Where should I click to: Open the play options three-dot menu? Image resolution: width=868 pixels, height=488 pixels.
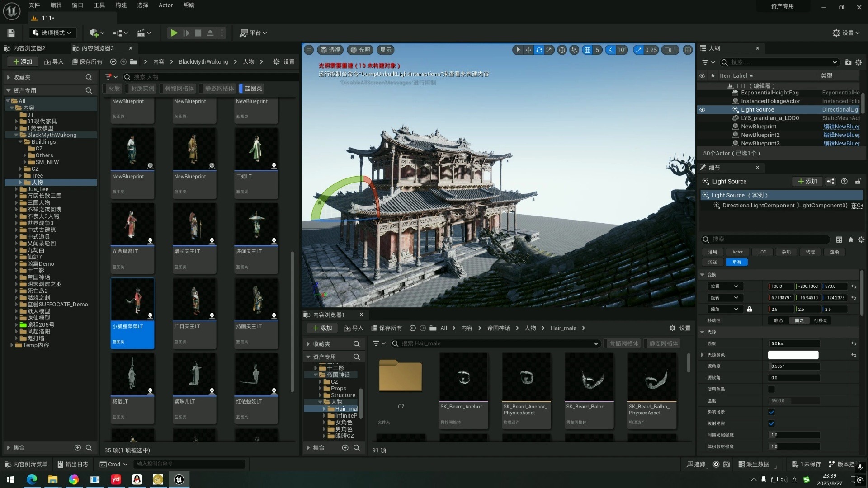222,33
